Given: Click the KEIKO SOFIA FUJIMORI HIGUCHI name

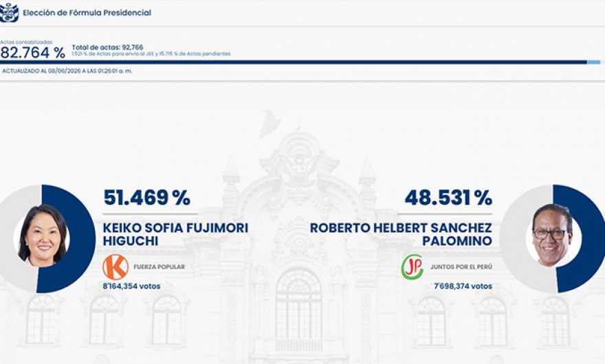Looking at the screenshot, I should pos(175,234).
